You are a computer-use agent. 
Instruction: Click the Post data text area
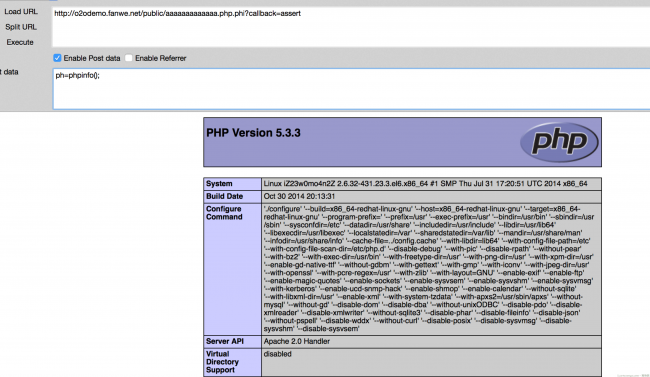coord(351,89)
